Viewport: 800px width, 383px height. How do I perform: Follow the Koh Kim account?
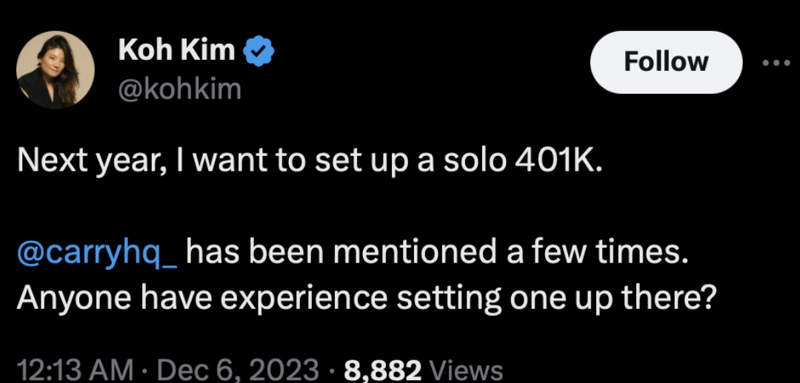click(x=666, y=62)
